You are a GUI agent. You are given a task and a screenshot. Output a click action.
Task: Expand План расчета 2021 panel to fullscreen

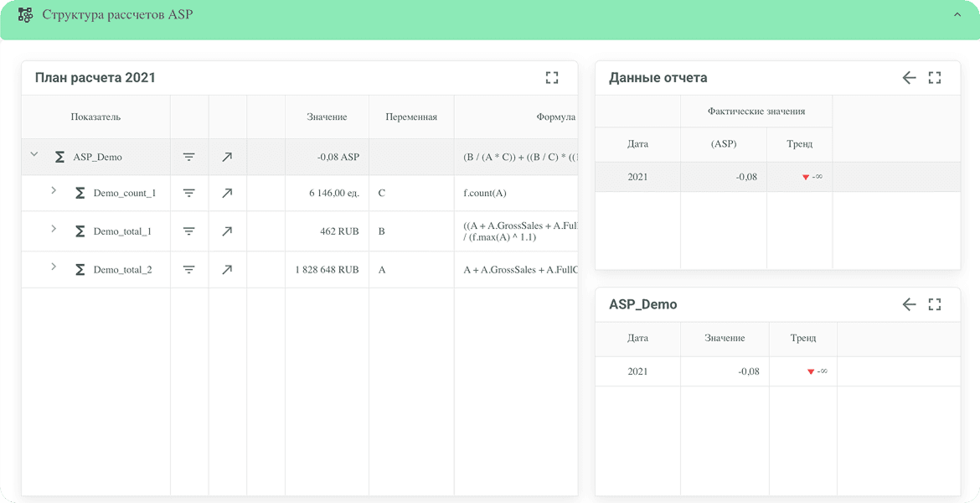click(552, 78)
